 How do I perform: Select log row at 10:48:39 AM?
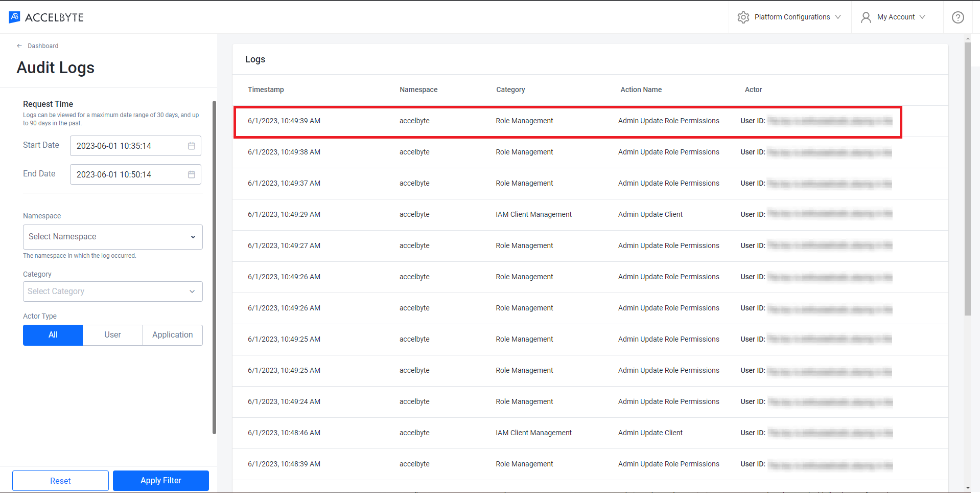pyautogui.click(x=590, y=464)
